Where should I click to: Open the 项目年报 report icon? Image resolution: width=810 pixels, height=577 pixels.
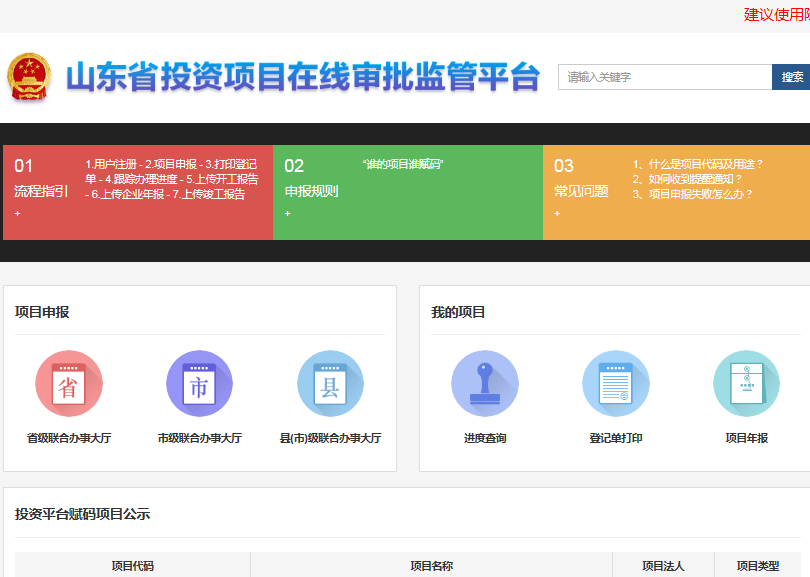coord(746,384)
